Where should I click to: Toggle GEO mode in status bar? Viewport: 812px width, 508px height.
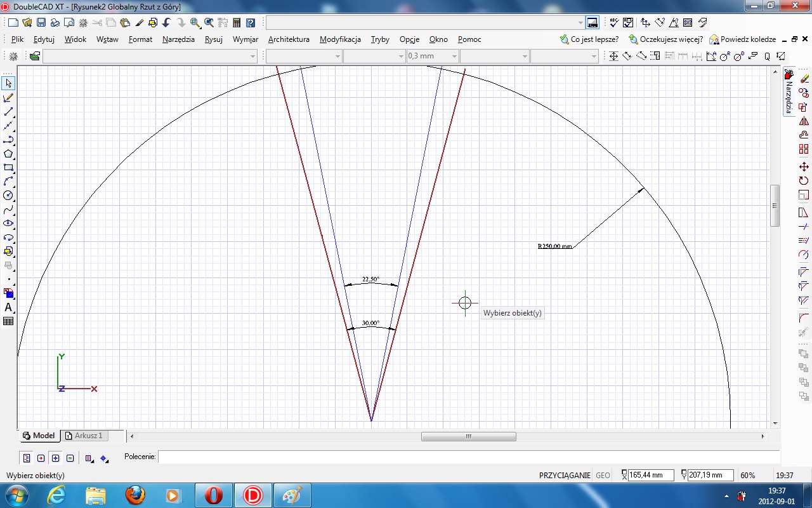pos(603,476)
